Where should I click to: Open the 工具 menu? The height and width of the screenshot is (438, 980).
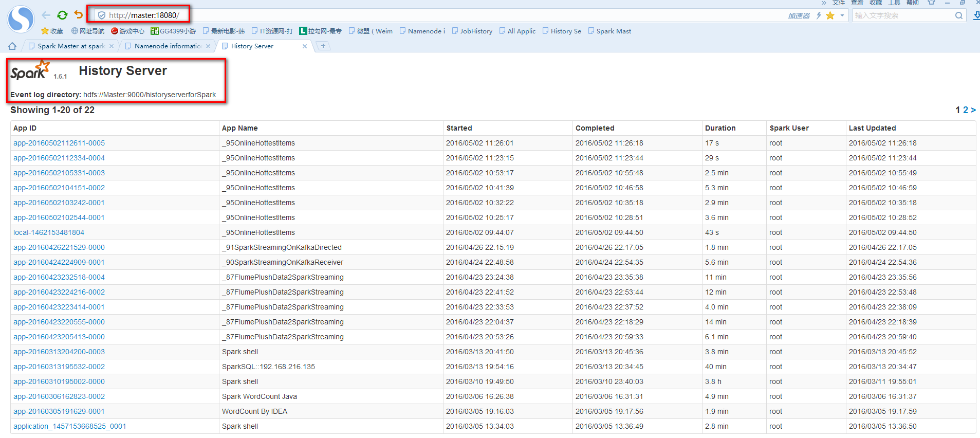[x=894, y=3]
